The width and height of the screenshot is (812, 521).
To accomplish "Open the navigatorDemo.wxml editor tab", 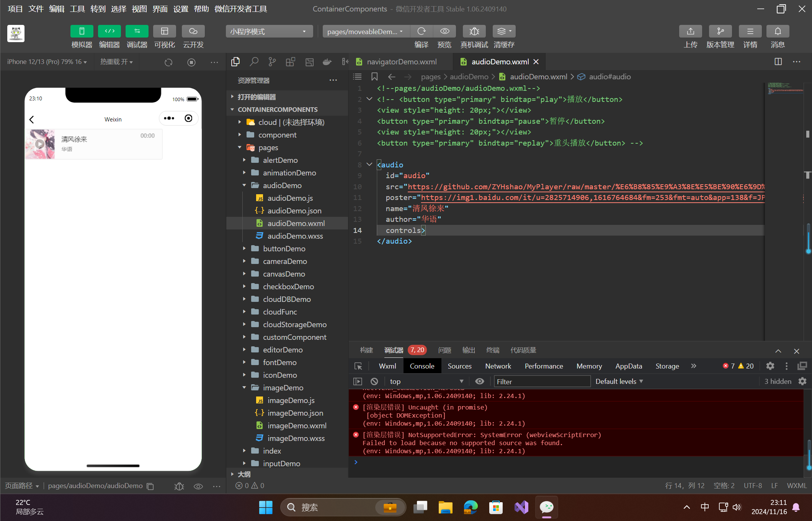I will 401,62.
